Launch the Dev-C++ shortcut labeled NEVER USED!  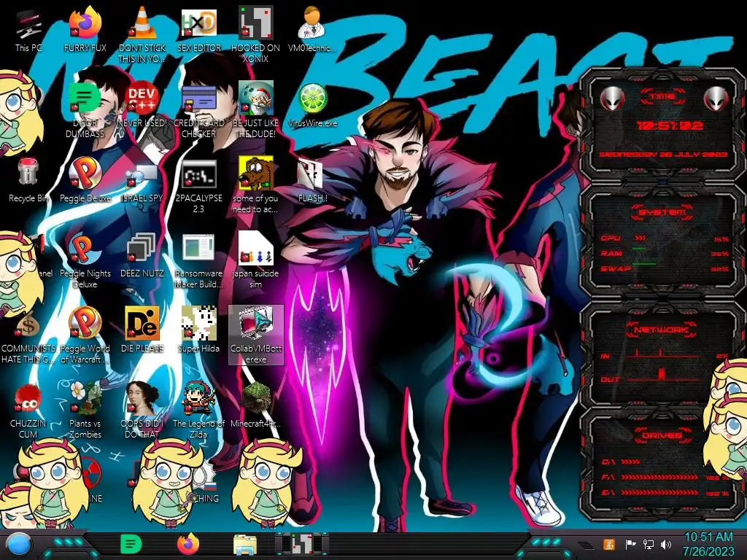142,105
